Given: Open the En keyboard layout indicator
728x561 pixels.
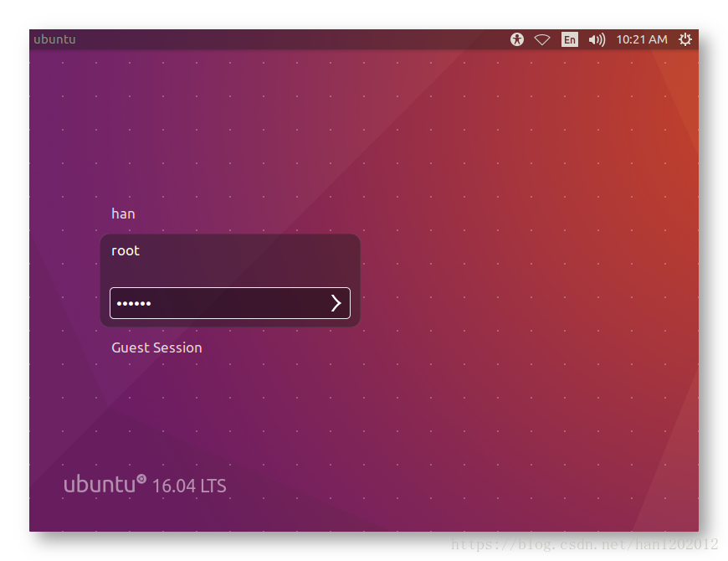Looking at the screenshot, I should tap(570, 39).
